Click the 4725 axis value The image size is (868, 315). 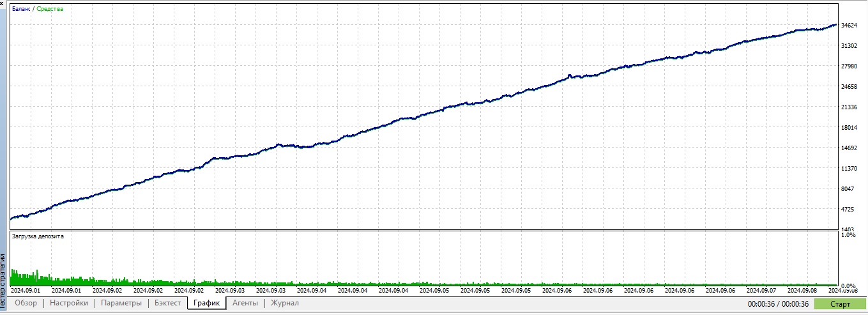click(849, 210)
